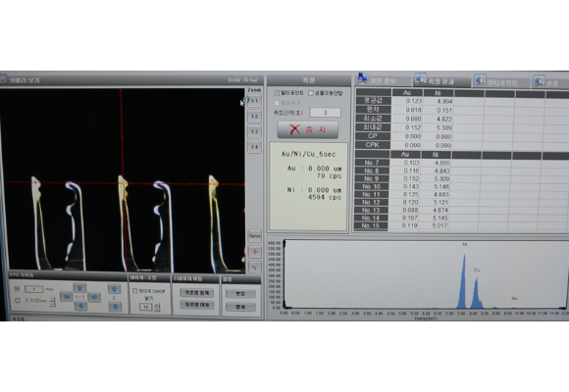
Task: Click the settings tab magnifier icon
Action: tap(540, 80)
